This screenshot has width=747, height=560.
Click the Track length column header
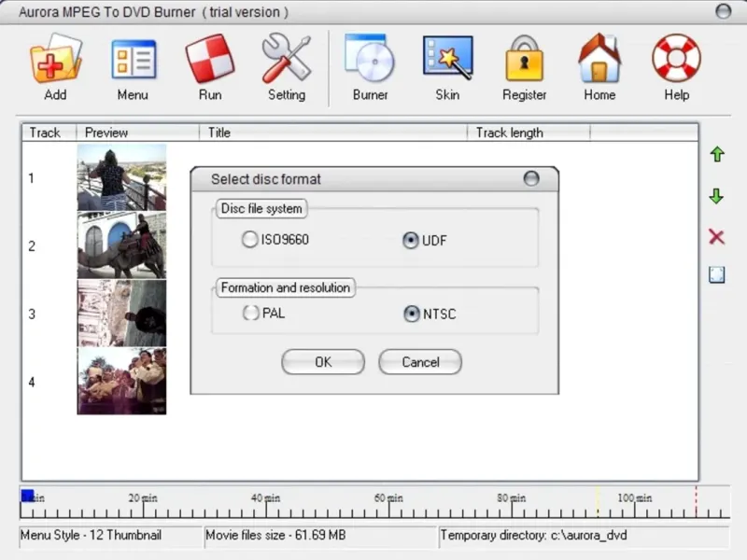[529, 133]
